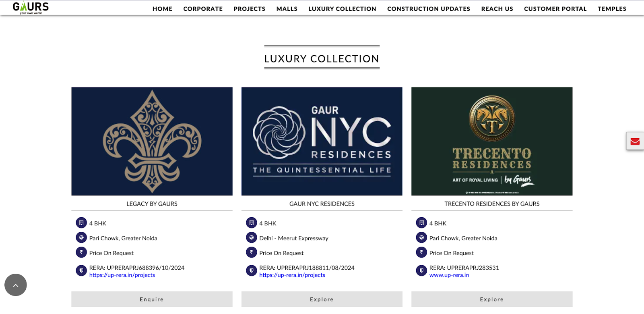Click the Gaur NYC Residences banner image

pyautogui.click(x=322, y=141)
